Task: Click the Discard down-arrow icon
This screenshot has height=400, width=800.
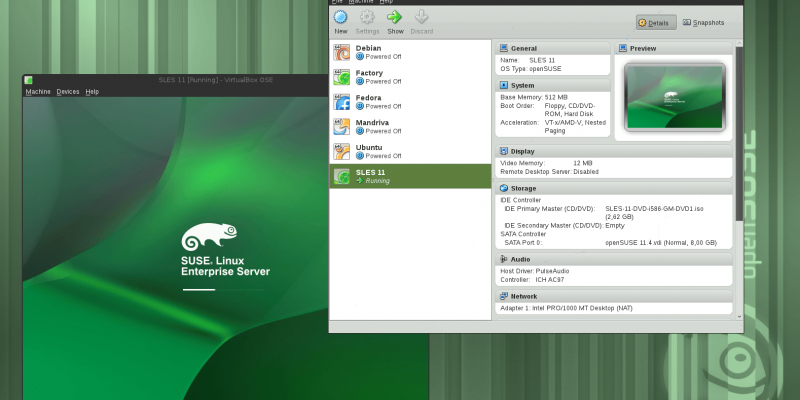Action: (421, 17)
